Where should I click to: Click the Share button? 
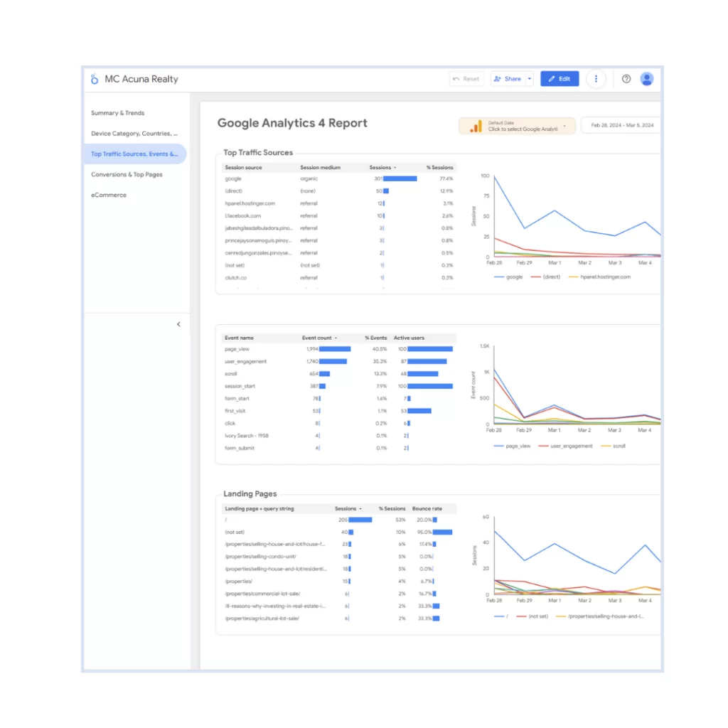[x=508, y=79]
